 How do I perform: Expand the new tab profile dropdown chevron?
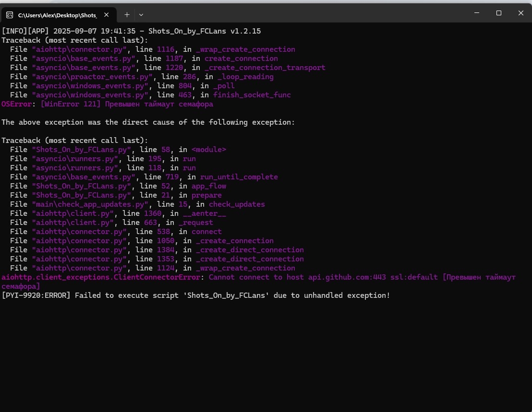click(x=141, y=15)
